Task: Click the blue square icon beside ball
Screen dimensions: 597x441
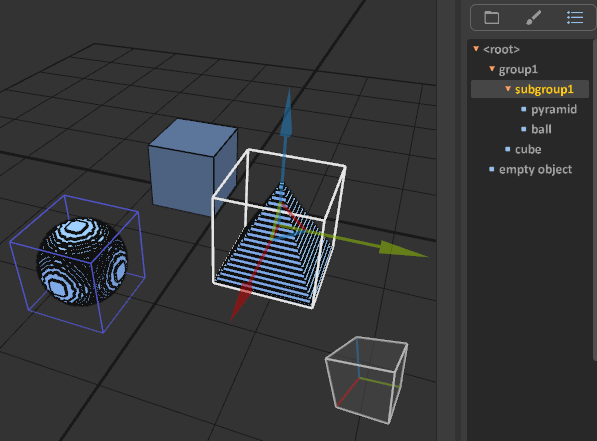Action: click(524, 129)
